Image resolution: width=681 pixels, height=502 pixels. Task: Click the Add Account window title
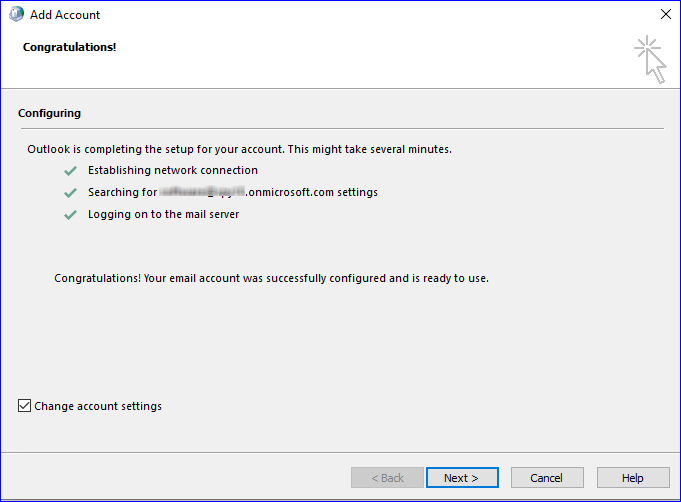[x=65, y=15]
